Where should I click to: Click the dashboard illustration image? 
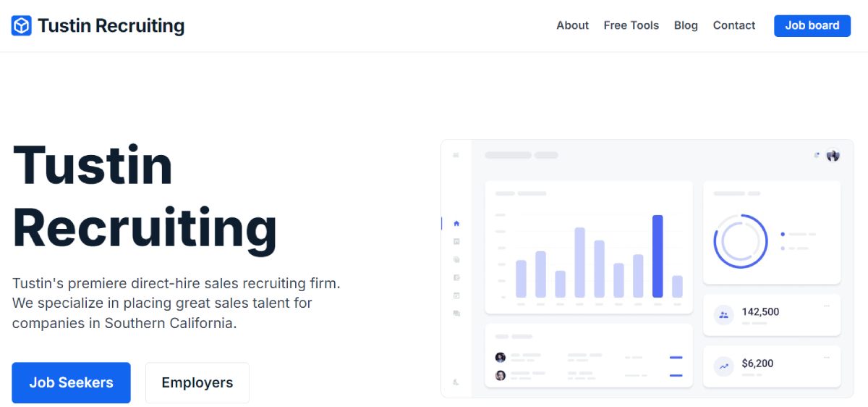(647, 269)
